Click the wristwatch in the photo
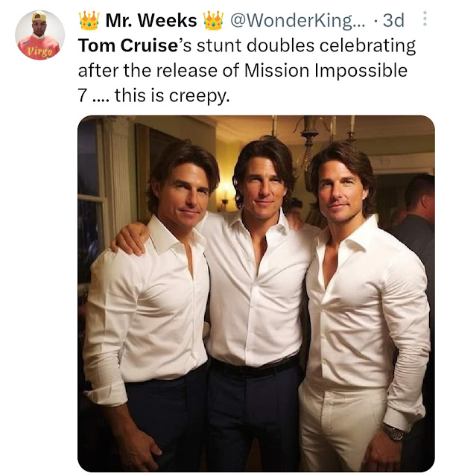Viewport: 450px width, 476px height. tap(393, 432)
